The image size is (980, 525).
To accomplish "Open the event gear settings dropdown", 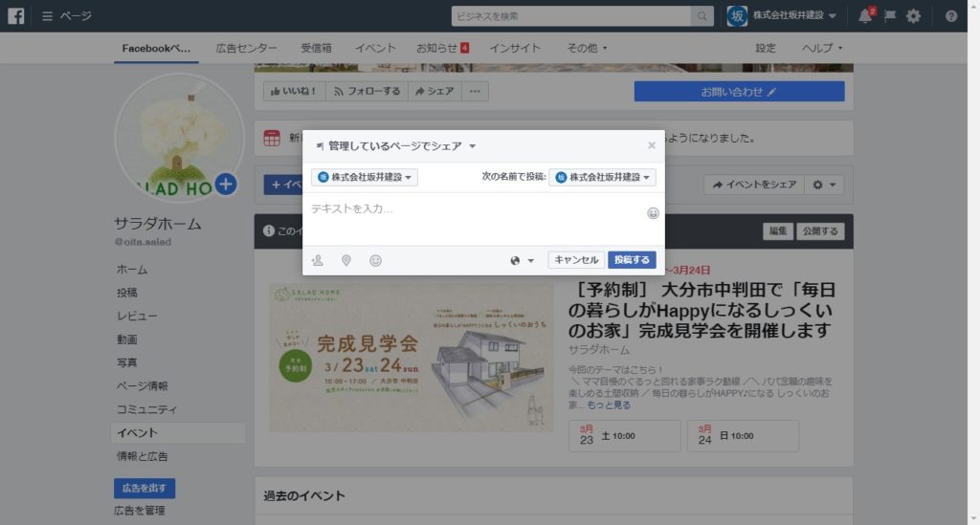I will click(x=823, y=185).
